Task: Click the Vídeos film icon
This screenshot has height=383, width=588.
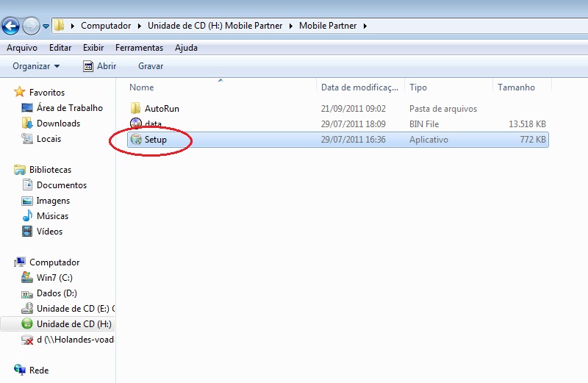Action: pos(27,231)
